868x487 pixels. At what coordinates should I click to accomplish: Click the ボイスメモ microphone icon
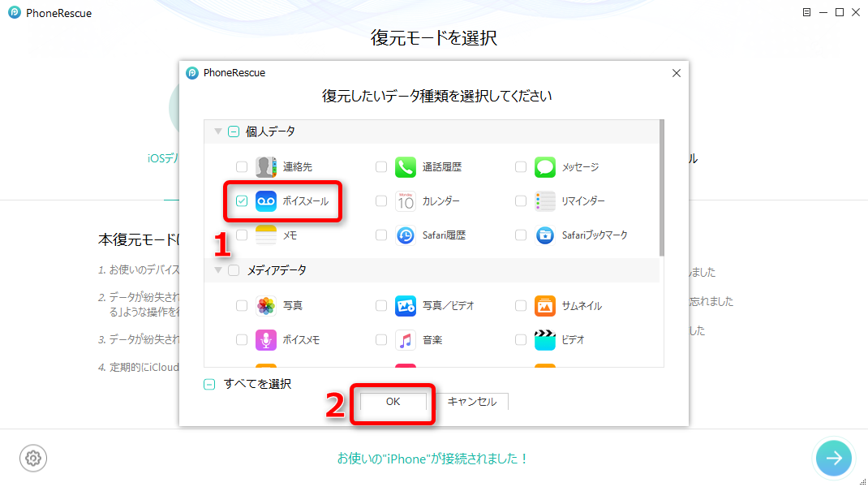[266, 339]
